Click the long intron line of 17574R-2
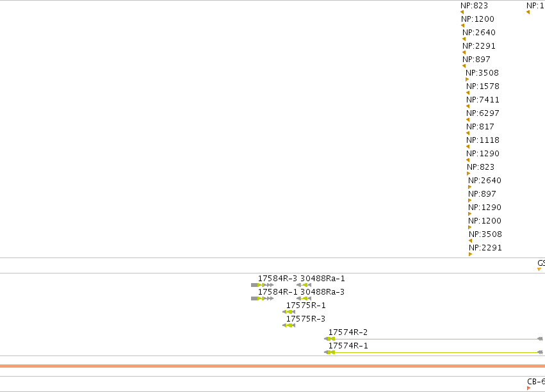Image resolution: width=545 pixels, height=392 pixels. (436, 339)
